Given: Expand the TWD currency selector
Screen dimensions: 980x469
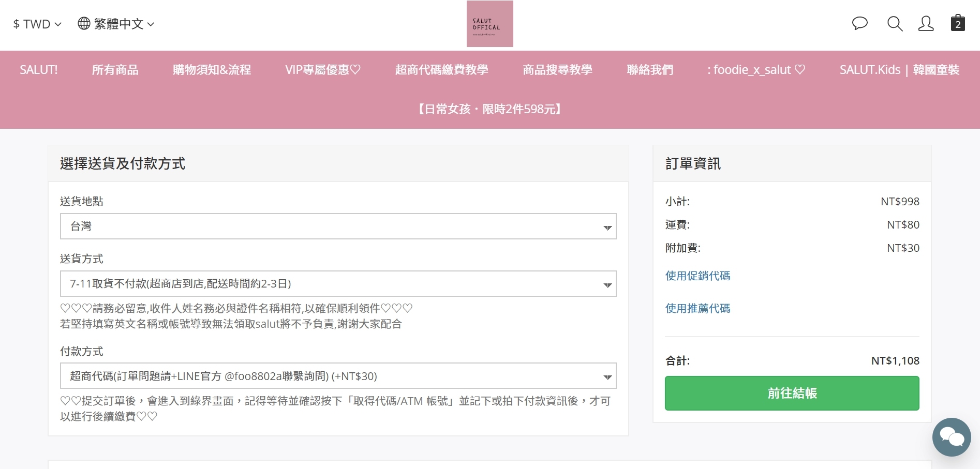Looking at the screenshot, I should pos(37,24).
